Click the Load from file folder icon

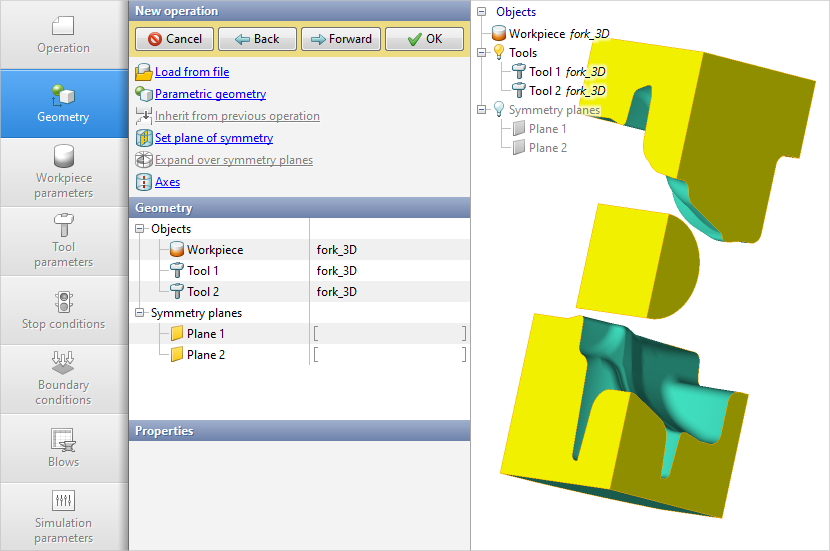[143, 72]
